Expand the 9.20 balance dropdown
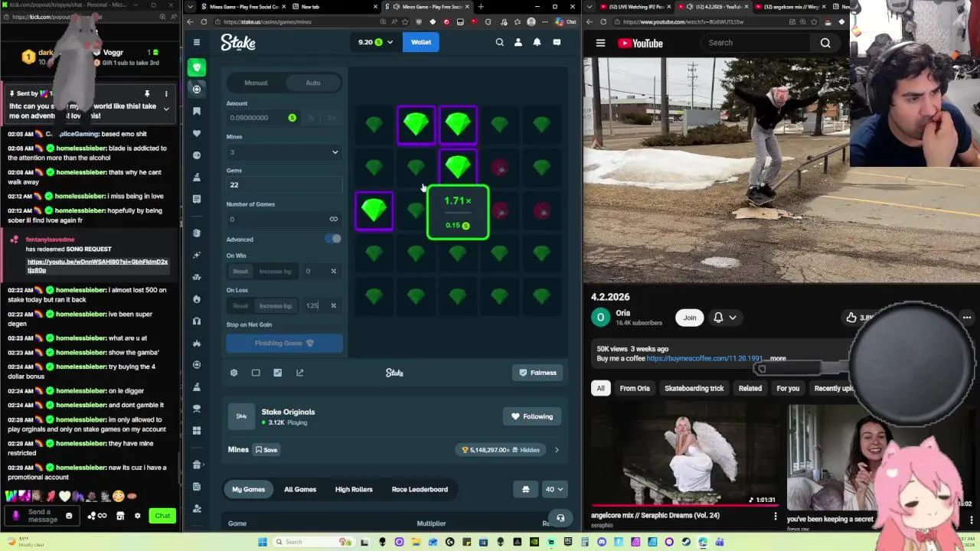The width and height of the screenshot is (980, 551). (375, 42)
